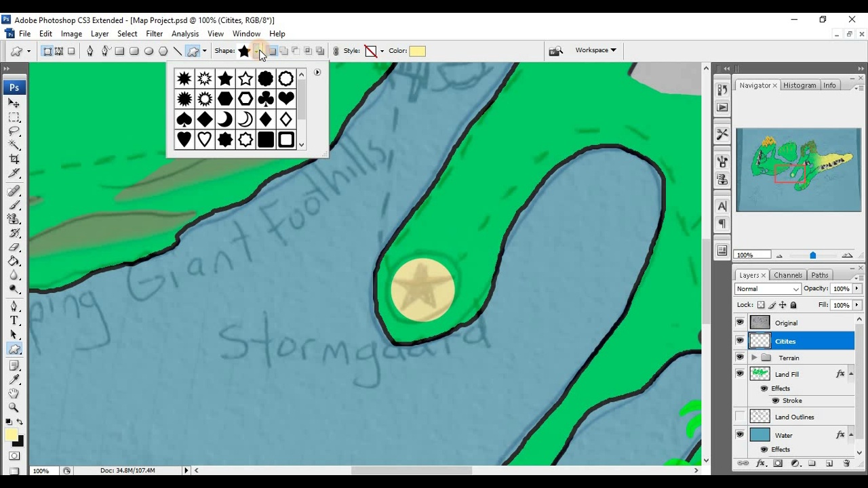Screen dimensions: 868x488
Task: Toggle visibility of the Original layer
Action: [x=740, y=323]
